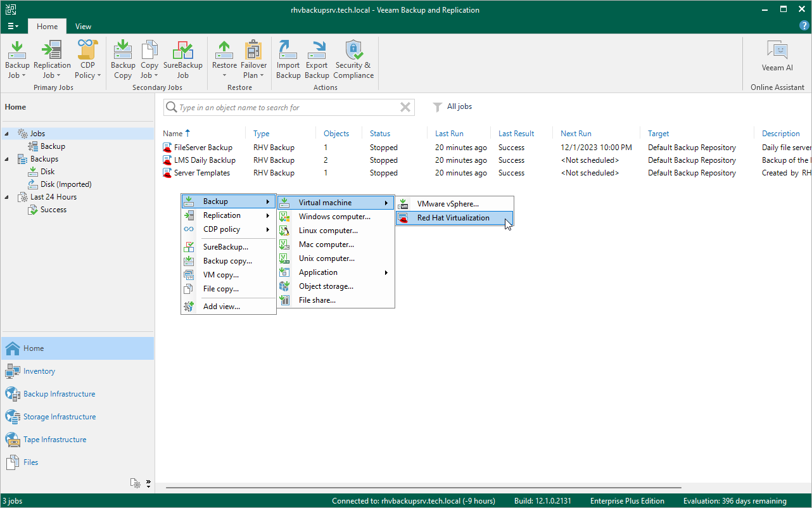Open the Copy Job ribbon button

click(x=149, y=60)
